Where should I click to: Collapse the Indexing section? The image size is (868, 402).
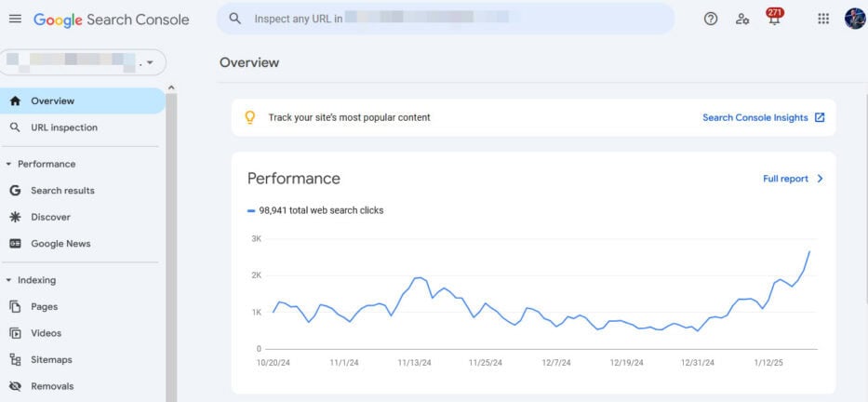tap(8, 281)
